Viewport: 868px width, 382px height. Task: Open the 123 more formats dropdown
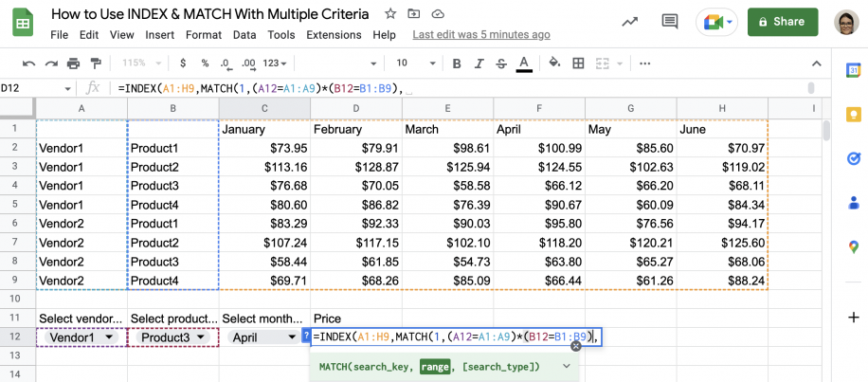(x=275, y=64)
